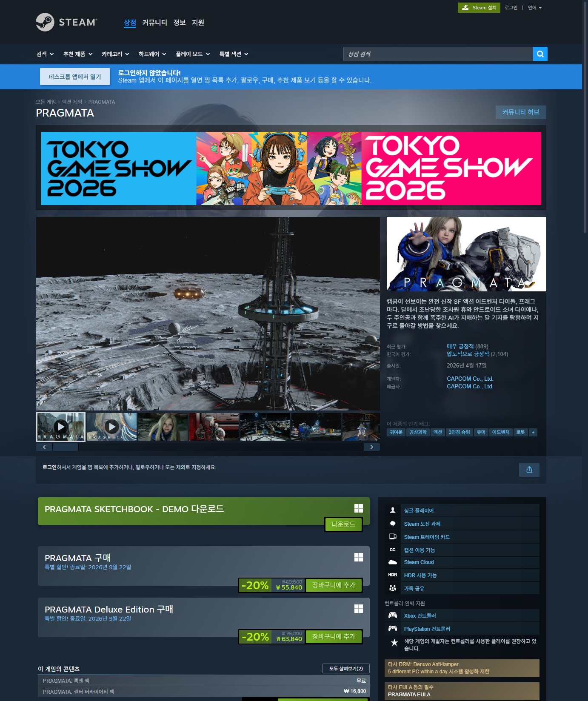Screen dimensions: 588x701
Task: Click the PlayStation 컨트롤러 gamepad icon
Action: pyautogui.click(x=393, y=628)
